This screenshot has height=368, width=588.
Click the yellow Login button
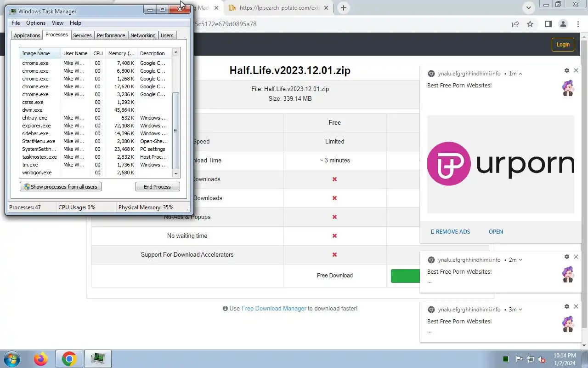(x=563, y=44)
